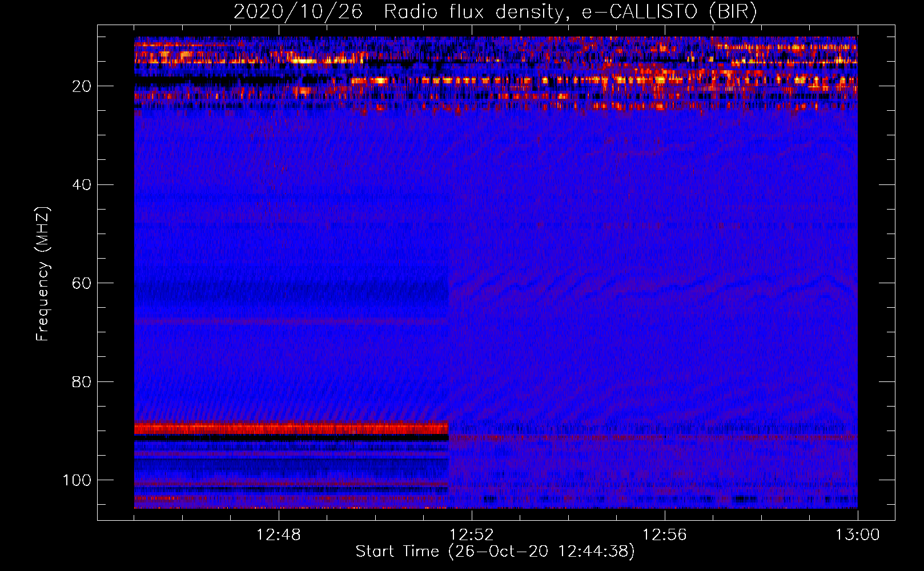Click the x-axis label 'Start Time (26-Oct-20 12:44:38)'

click(495, 552)
